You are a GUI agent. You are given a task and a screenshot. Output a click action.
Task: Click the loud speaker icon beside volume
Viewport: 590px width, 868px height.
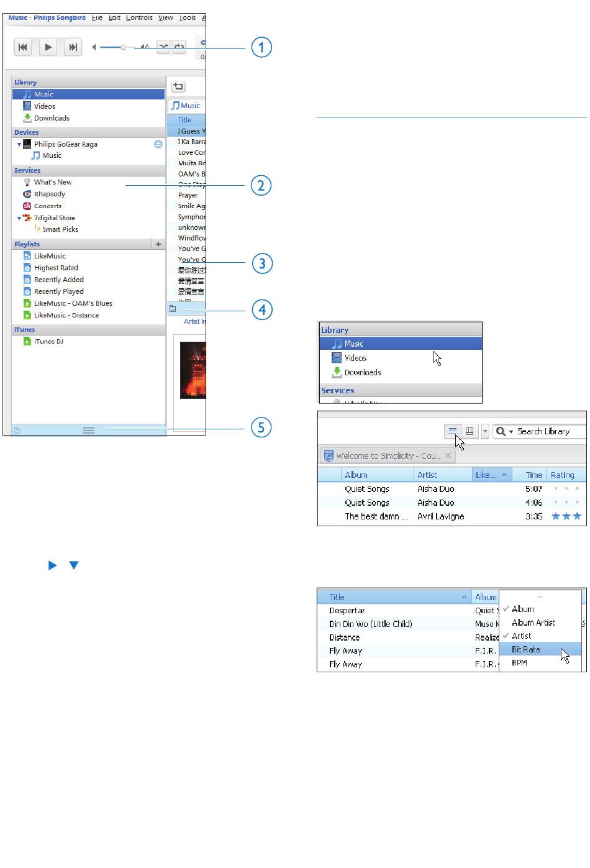point(145,47)
